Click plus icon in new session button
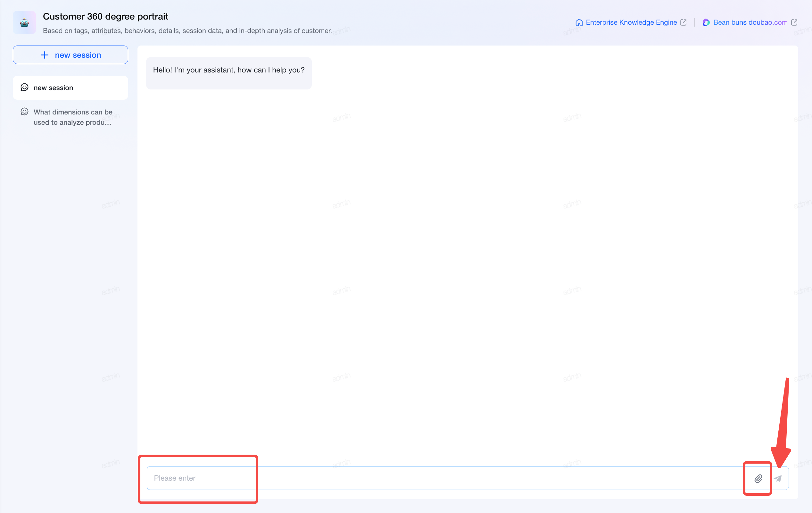This screenshot has width=812, height=513. point(45,55)
